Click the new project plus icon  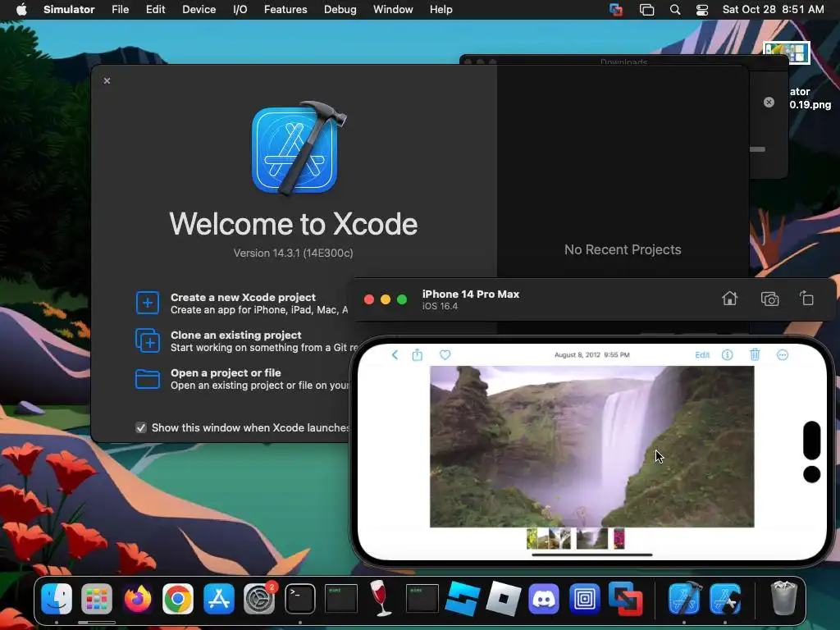tap(148, 303)
